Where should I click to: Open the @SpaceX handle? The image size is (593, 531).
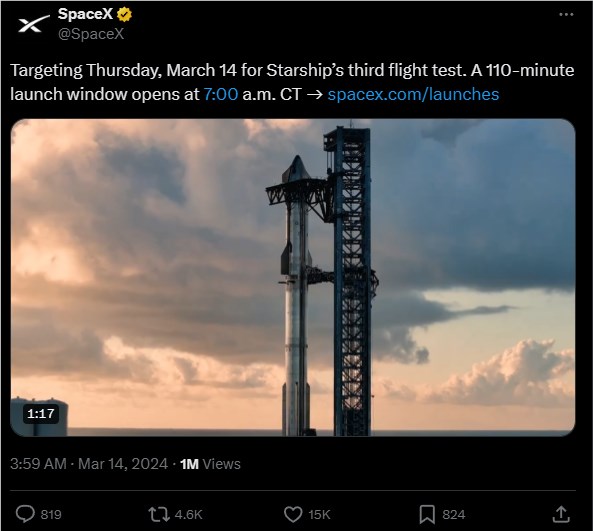coord(91,34)
